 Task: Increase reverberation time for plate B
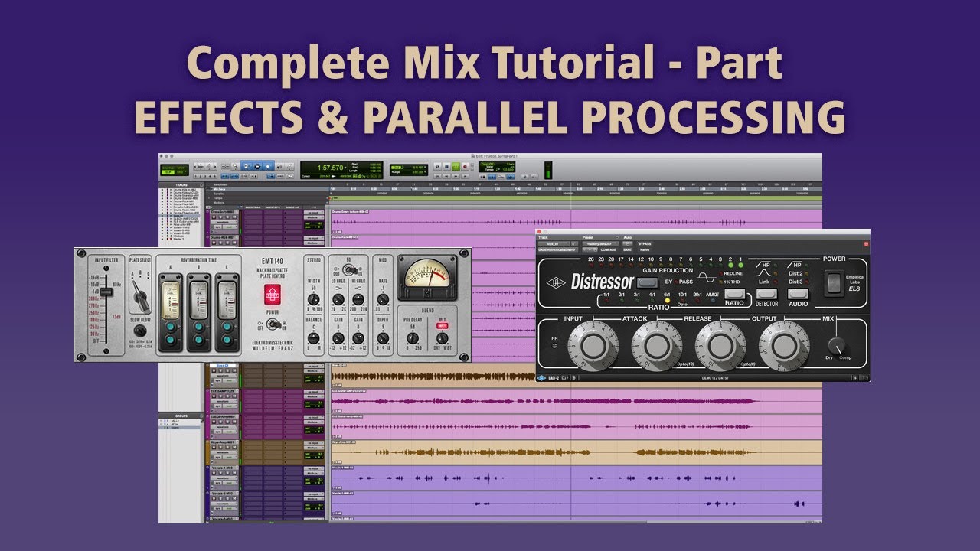[x=198, y=327]
